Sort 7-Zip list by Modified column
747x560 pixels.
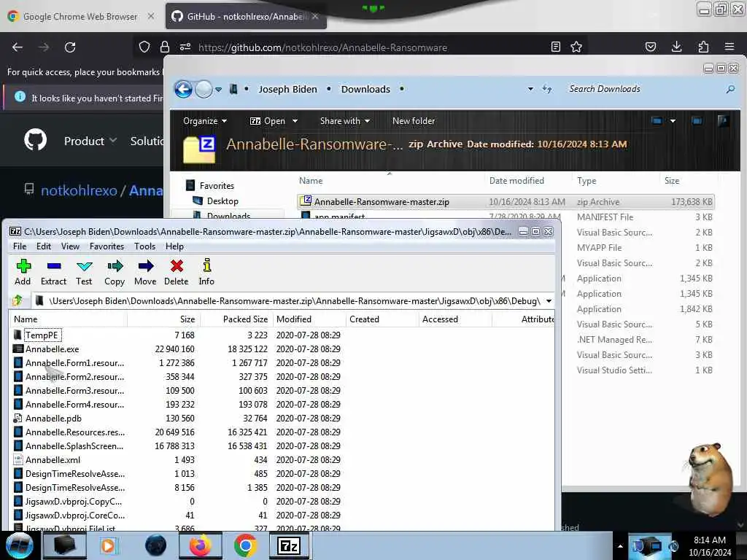coord(309,319)
